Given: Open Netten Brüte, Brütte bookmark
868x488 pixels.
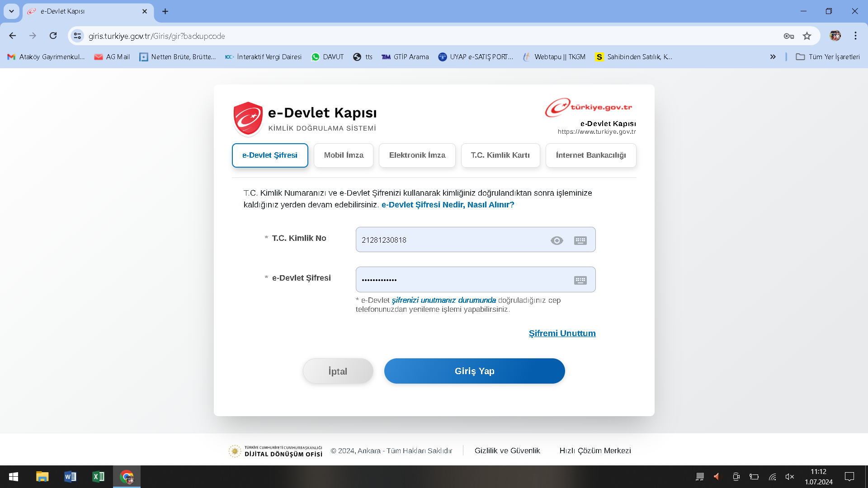Looking at the screenshot, I should [x=178, y=57].
